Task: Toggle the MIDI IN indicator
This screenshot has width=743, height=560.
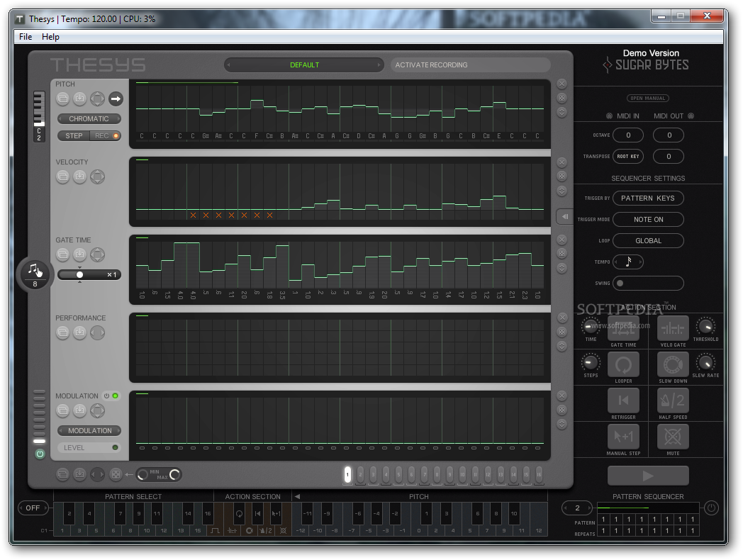Action: (610, 116)
